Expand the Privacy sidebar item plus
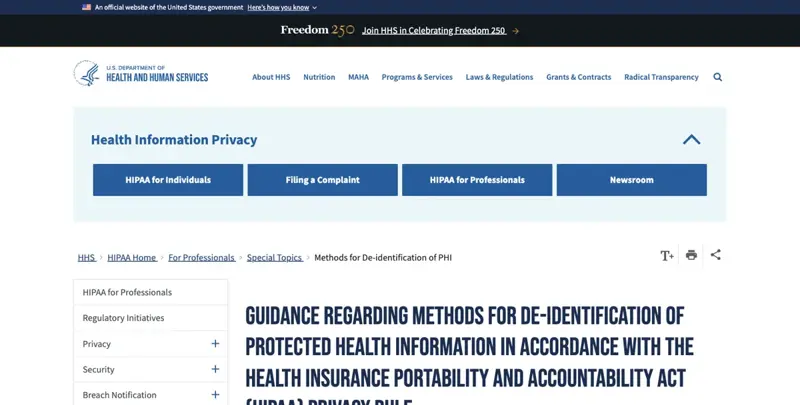 click(x=215, y=343)
